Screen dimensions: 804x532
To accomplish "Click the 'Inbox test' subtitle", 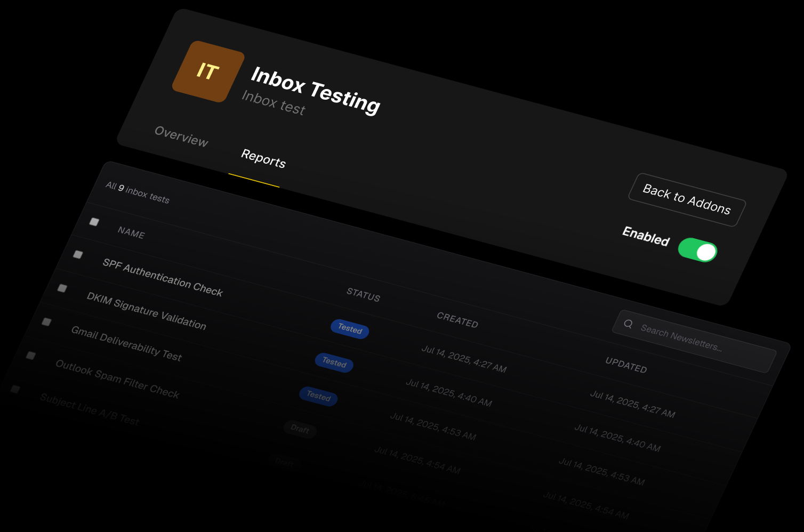I will [274, 103].
